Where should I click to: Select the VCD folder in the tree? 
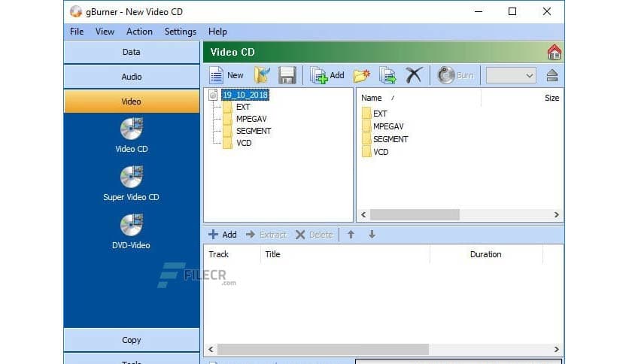[244, 143]
